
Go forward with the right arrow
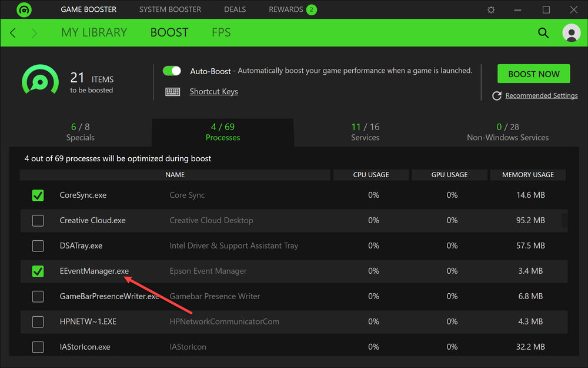[35, 33]
